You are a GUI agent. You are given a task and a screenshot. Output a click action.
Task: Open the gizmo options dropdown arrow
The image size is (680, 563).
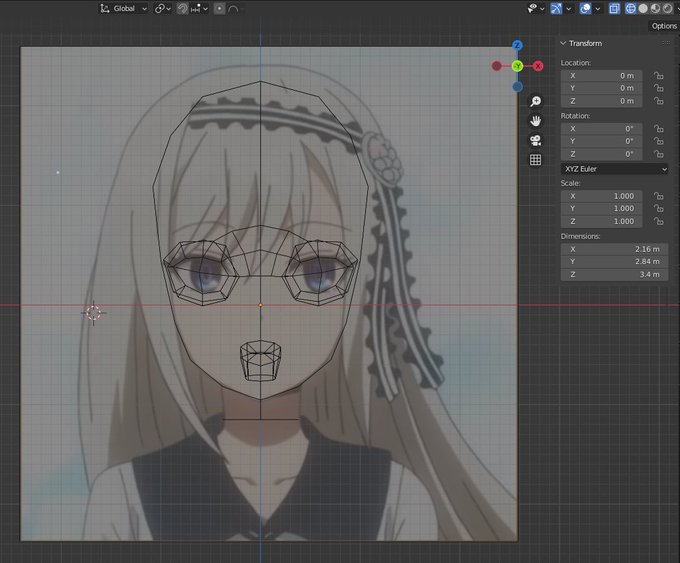pos(568,9)
